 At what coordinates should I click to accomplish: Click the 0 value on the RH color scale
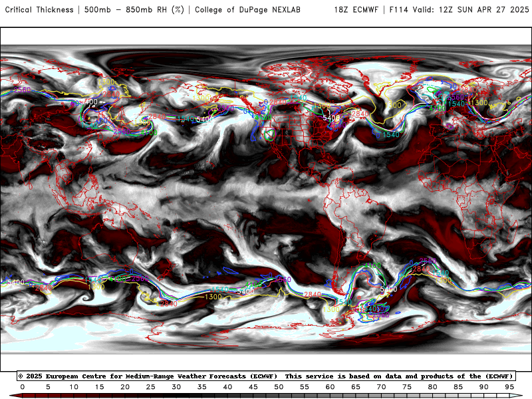[23, 387]
